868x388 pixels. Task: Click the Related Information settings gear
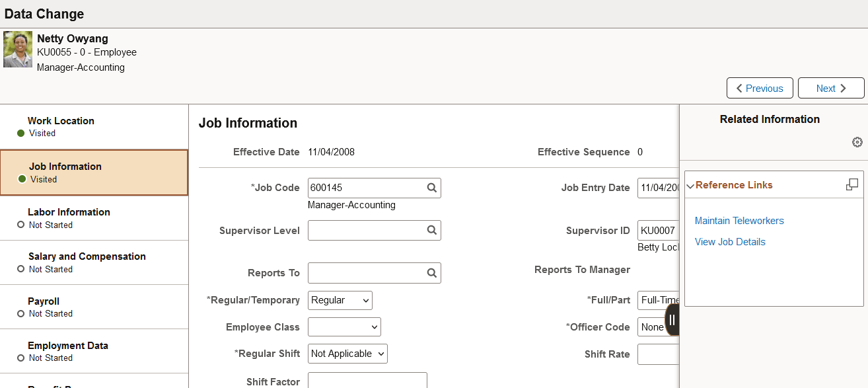857,141
